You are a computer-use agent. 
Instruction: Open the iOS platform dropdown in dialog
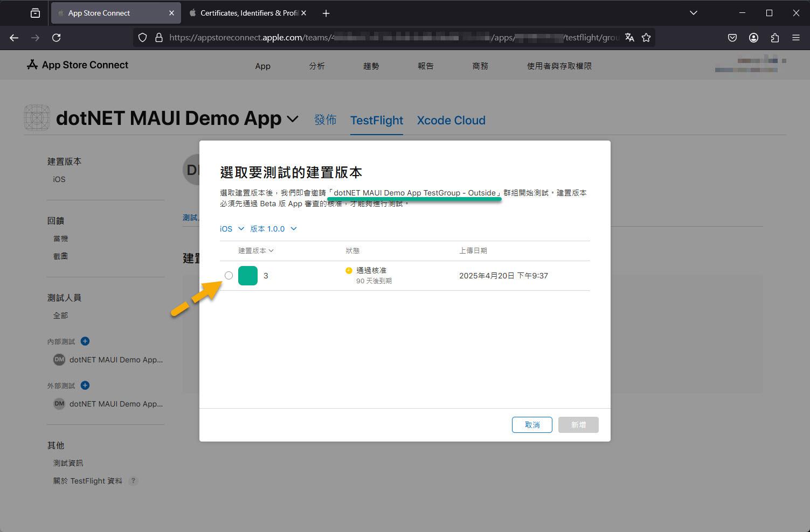(232, 229)
